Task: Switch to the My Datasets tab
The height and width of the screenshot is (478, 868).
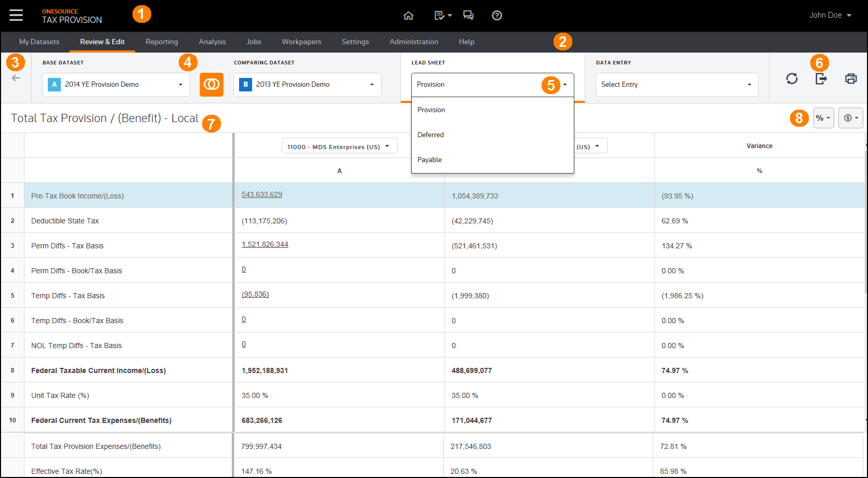Action: point(40,42)
